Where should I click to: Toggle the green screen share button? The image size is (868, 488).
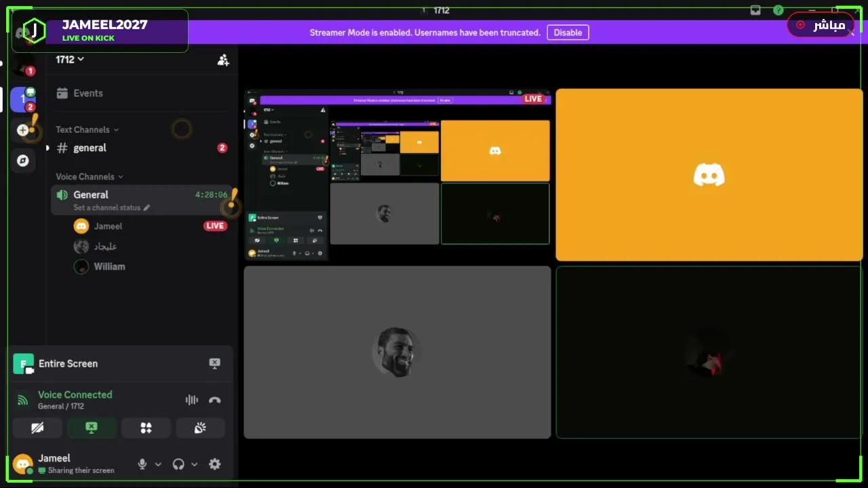pyautogui.click(x=92, y=428)
